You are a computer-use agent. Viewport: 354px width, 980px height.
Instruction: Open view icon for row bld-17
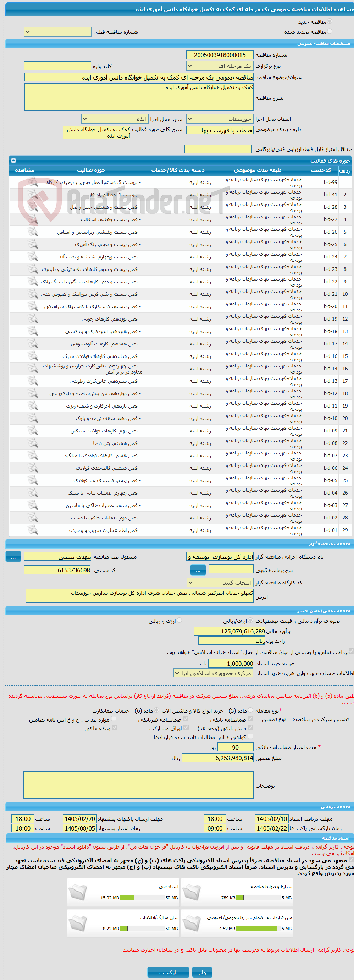(33, 344)
